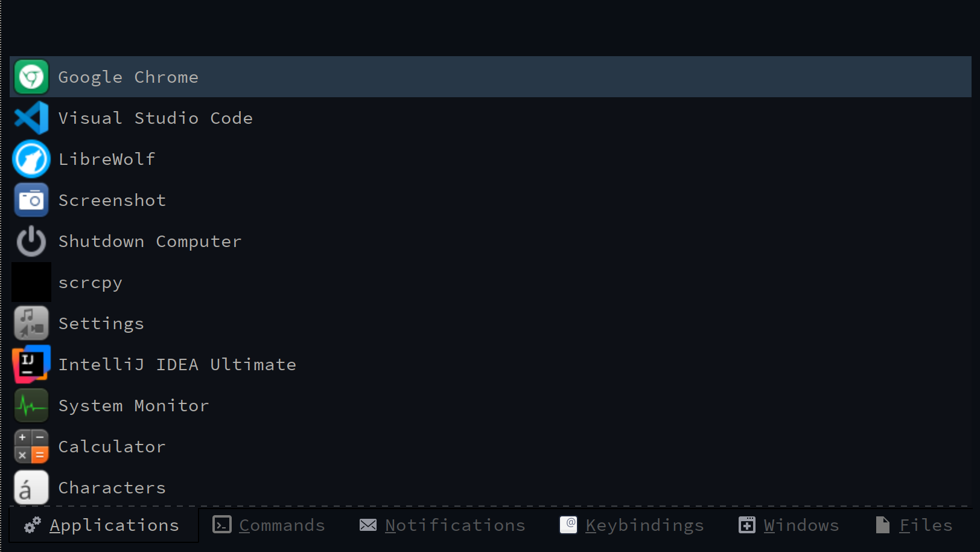Choose the "IntelliJ IDEA Ultimate" entry
Screen dimensions: 980x552
(x=491, y=364)
